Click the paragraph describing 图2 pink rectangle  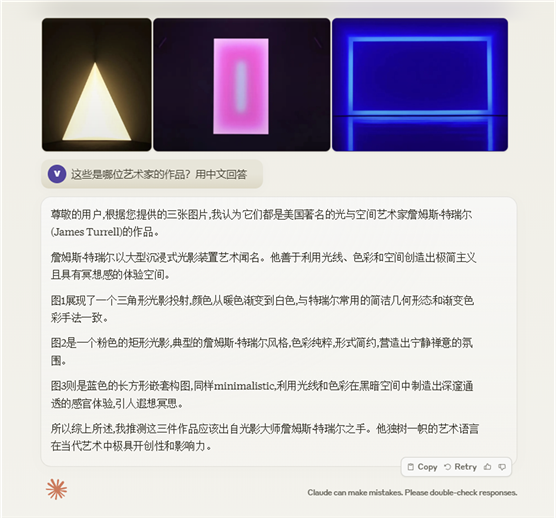262,351
